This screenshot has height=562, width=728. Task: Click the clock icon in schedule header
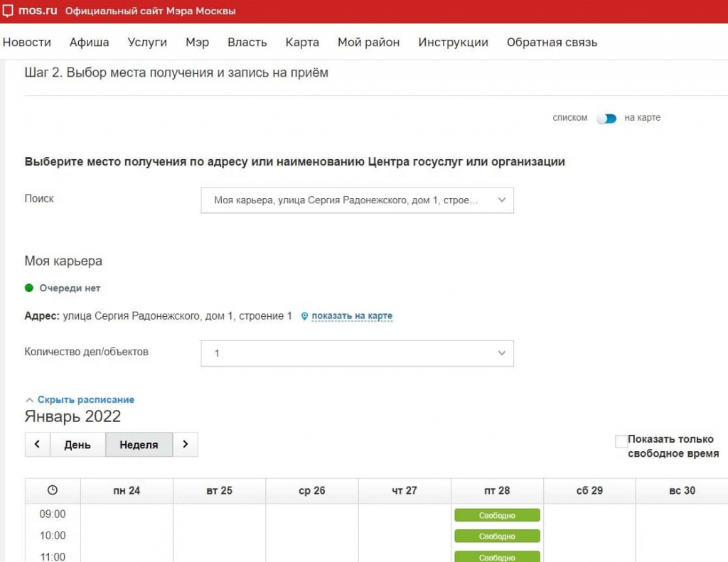coord(53,490)
